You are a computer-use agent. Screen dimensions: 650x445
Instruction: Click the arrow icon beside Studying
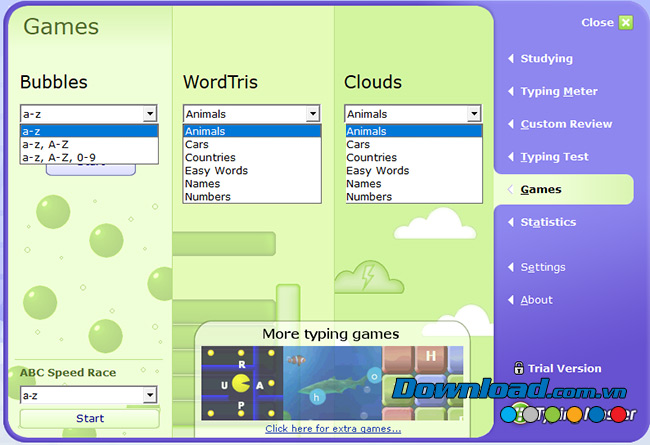tap(511, 58)
